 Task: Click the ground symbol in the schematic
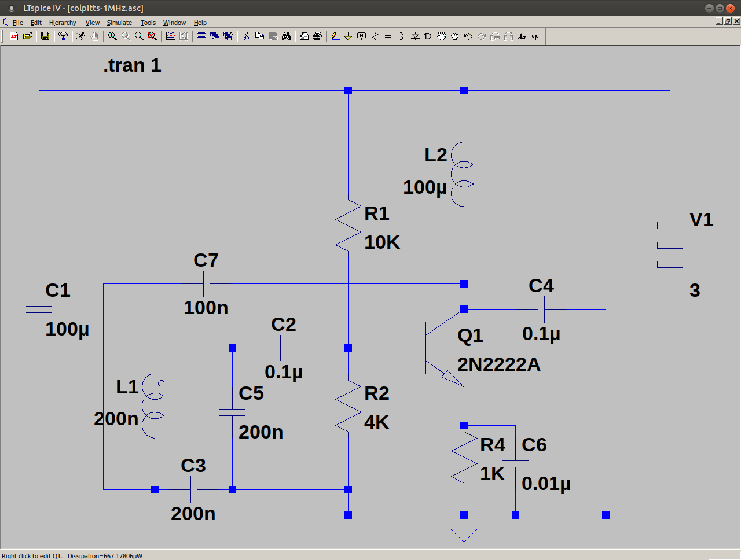tap(464, 534)
